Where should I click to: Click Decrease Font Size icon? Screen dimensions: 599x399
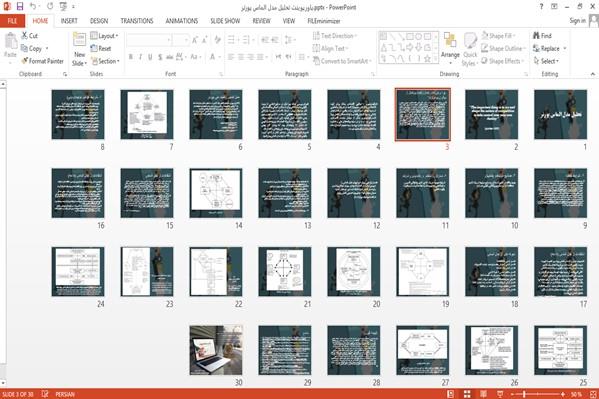[x=204, y=40]
